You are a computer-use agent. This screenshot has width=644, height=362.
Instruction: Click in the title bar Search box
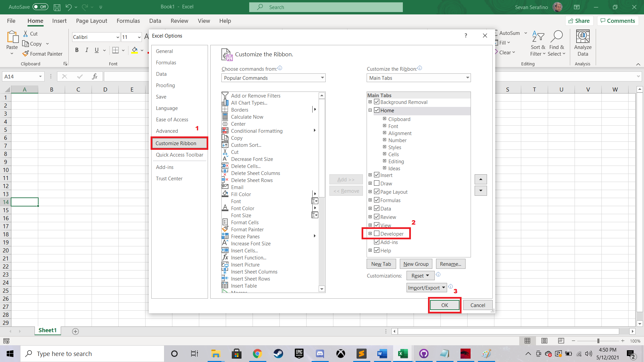tap(326, 7)
